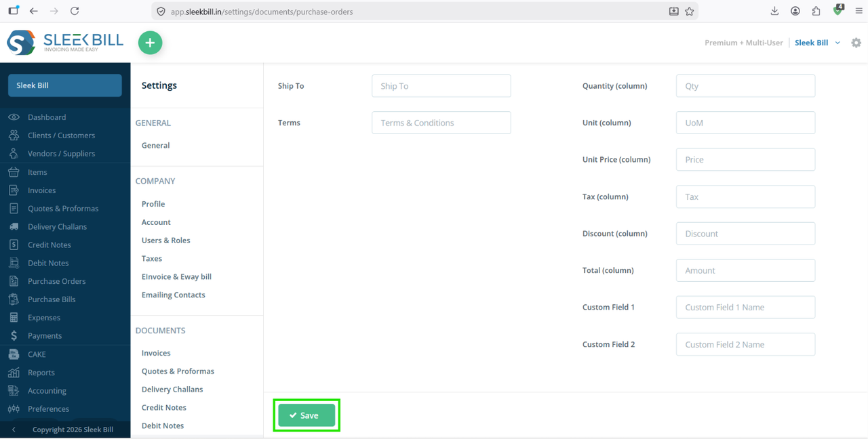Open Credit Notes document settings
Viewport: 868px width, 439px height.
click(x=163, y=408)
